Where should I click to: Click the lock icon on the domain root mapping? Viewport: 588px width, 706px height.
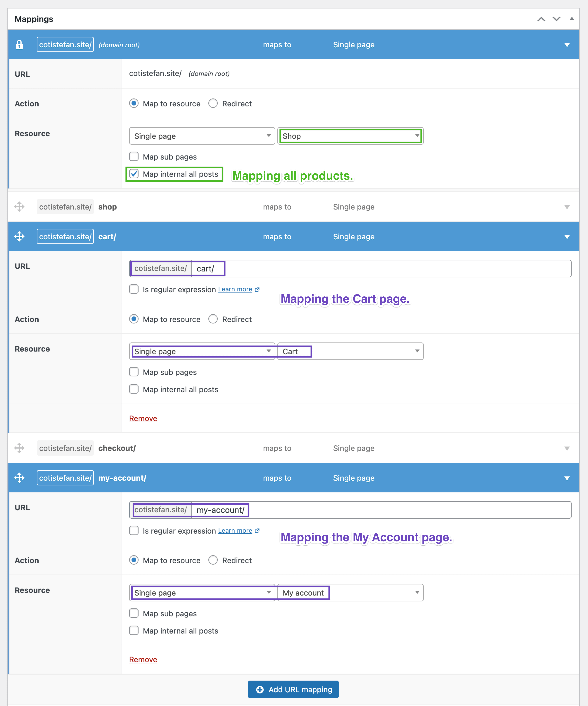click(x=19, y=44)
